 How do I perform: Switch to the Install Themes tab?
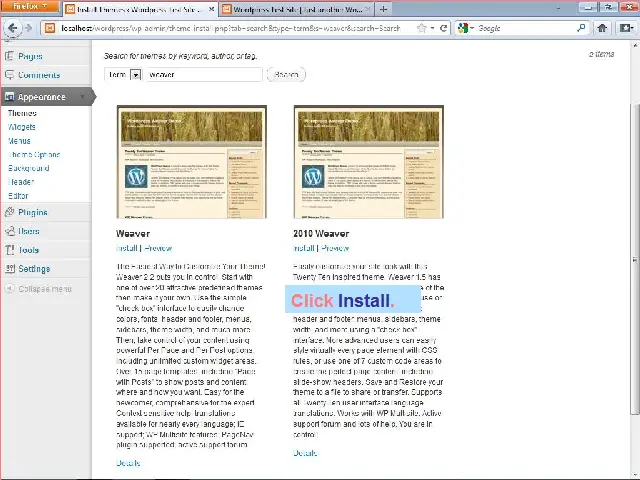(x=140, y=9)
